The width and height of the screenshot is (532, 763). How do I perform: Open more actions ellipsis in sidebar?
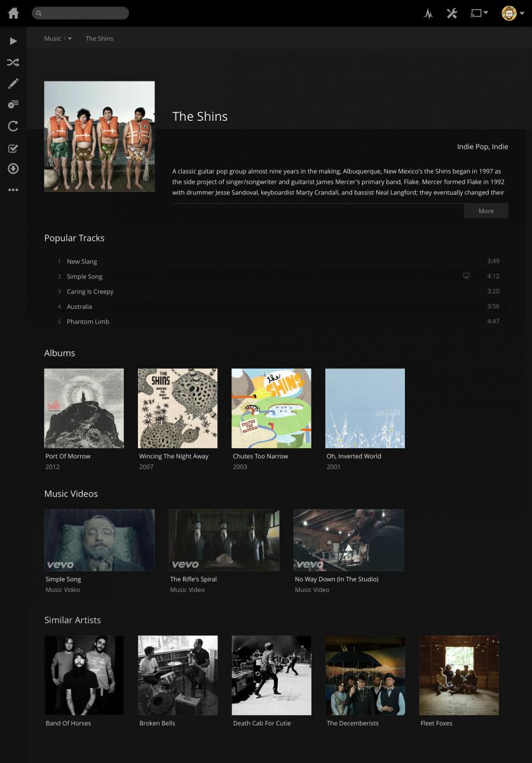[13, 190]
